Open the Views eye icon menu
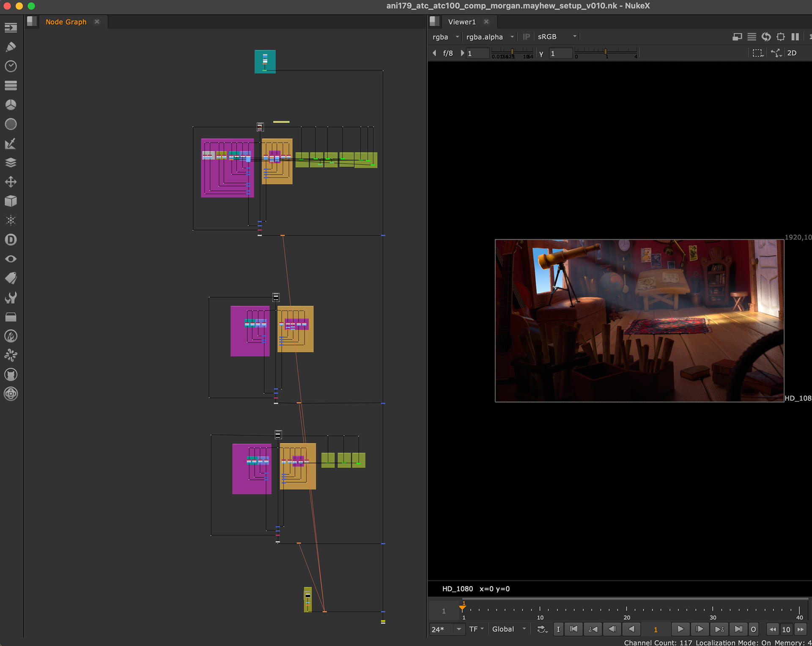Image resolution: width=812 pixels, height=646 pixels. click(11, 259)
